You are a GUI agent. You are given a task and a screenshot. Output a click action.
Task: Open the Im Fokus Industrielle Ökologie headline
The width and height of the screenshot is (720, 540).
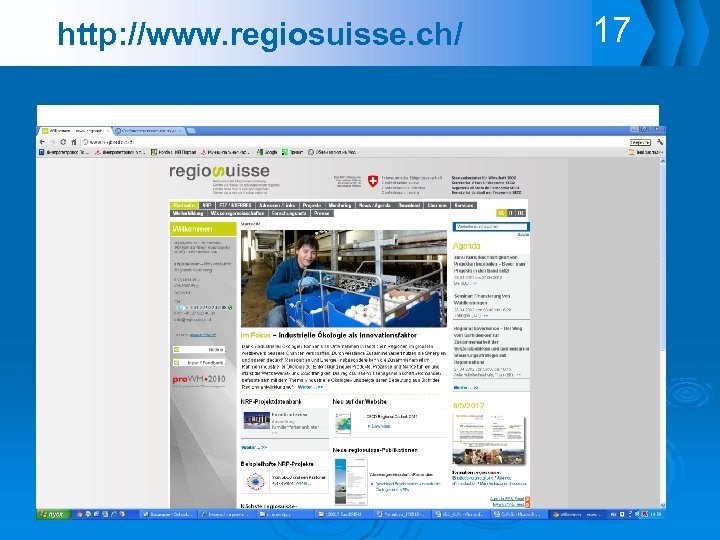pyautogui.click(x=329, y=335)
